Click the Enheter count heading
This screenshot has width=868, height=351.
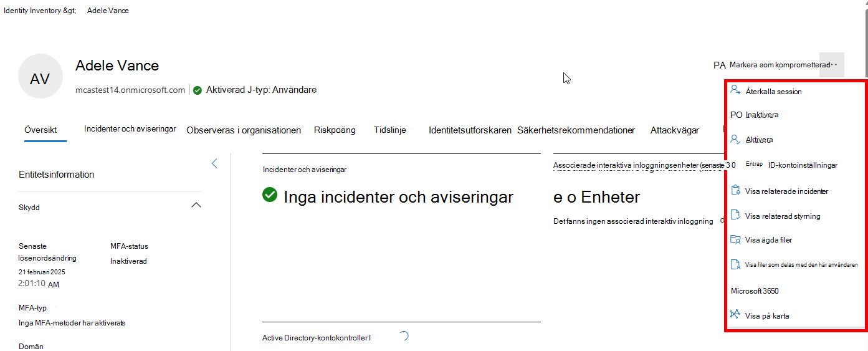click(597, 198)
